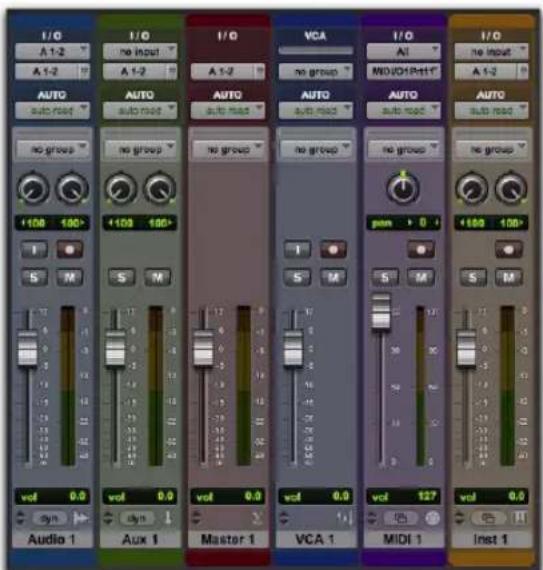Open Aux 1 group ID selector
Viewport: 543px width, 570px height.
tap(140, 149)
